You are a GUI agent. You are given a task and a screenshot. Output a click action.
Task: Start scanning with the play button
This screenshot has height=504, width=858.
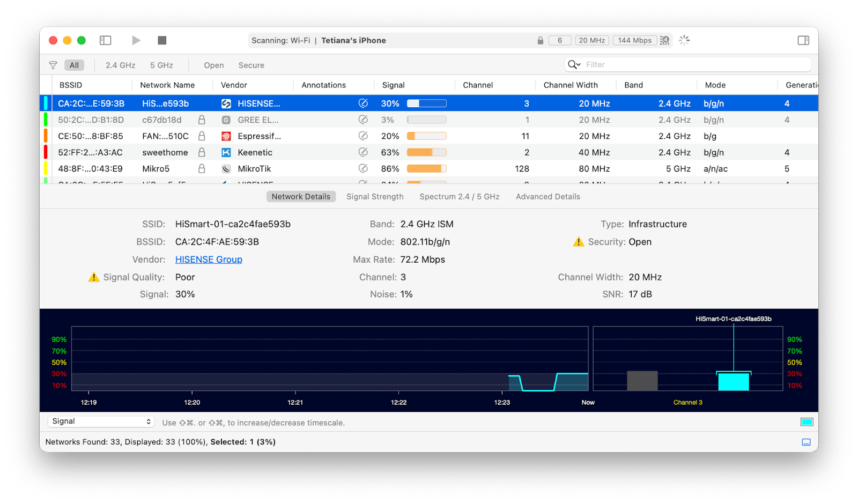point(136,40)
